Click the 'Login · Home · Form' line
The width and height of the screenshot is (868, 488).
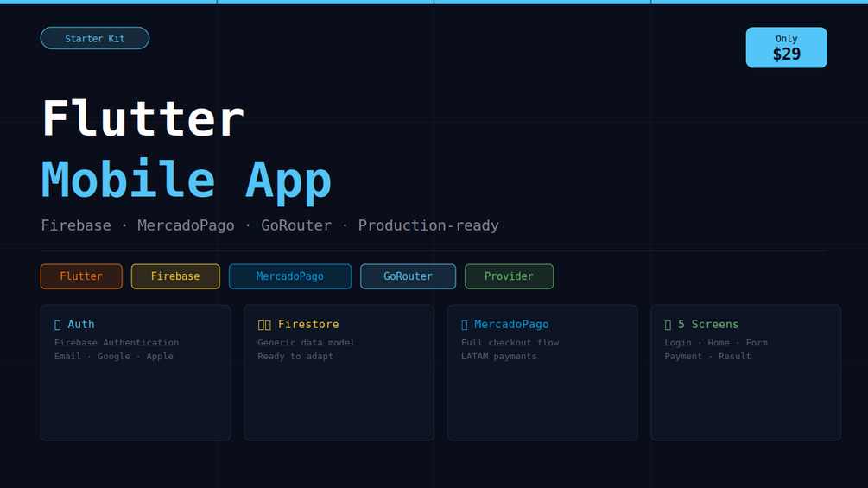coord(716,343)
